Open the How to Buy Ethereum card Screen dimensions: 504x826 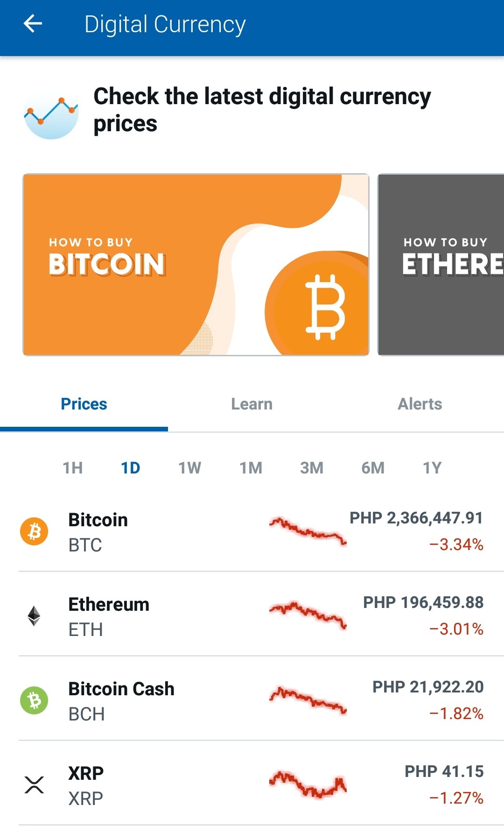click(x=441, y=265)
